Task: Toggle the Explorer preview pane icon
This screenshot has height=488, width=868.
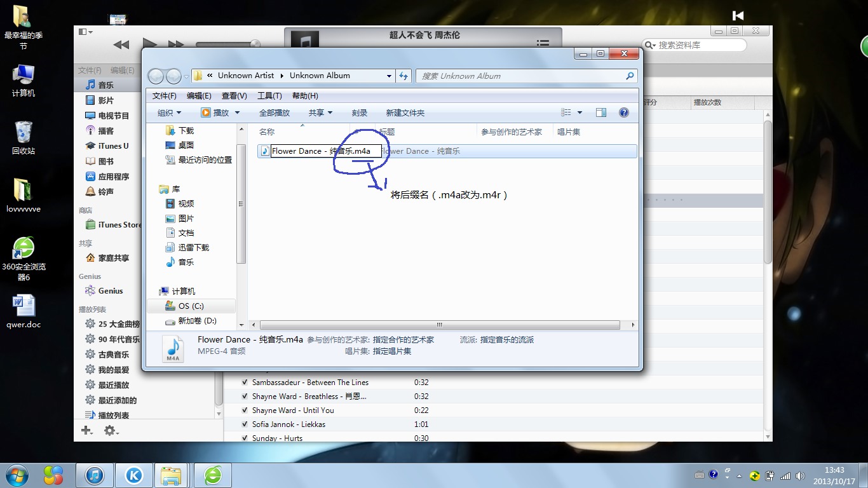Action: 601,112
